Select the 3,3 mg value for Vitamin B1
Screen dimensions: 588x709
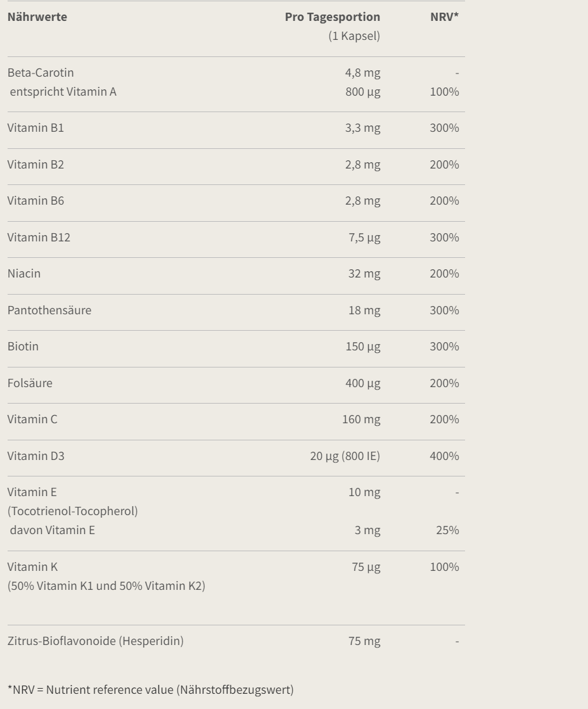[x=363, y=128]
